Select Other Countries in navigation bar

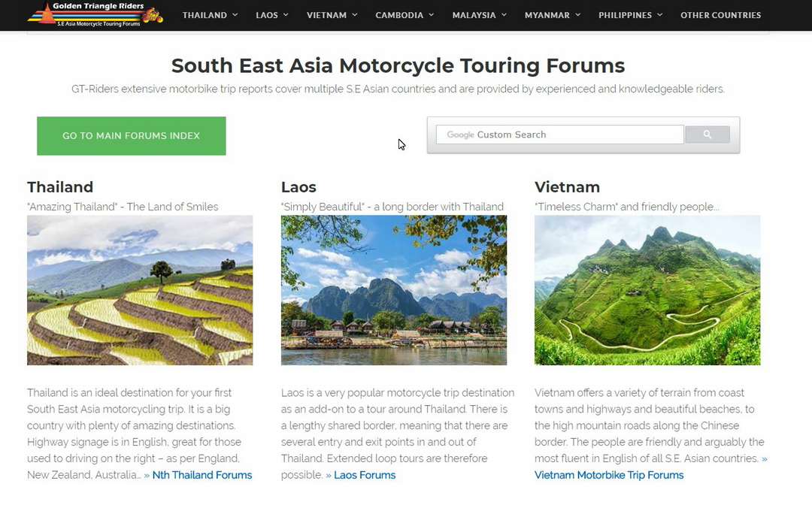point(720,15)
